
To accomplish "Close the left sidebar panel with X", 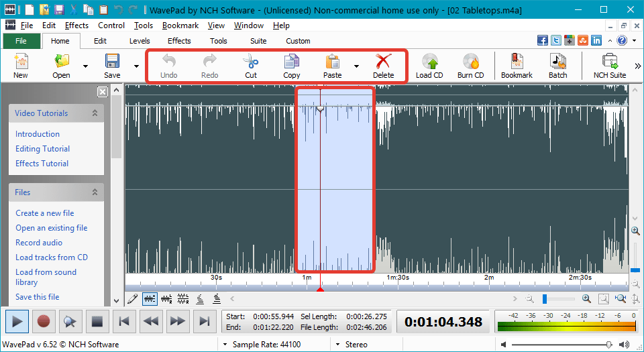I will [x=103, y=92].
